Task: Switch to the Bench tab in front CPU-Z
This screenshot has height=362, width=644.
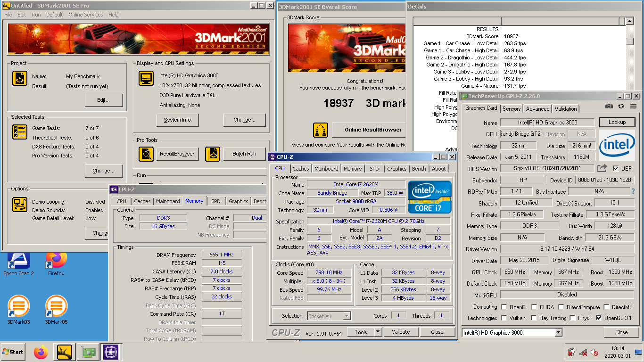Action: click(419, 168)
